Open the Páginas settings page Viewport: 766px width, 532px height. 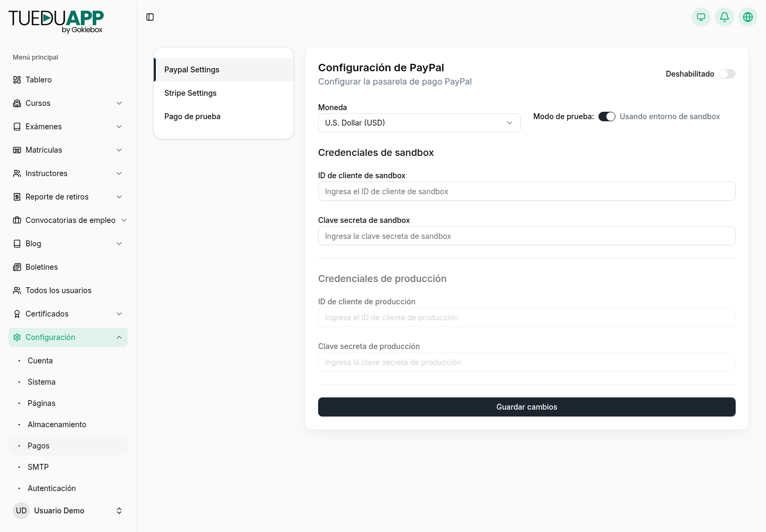point(68,403)
